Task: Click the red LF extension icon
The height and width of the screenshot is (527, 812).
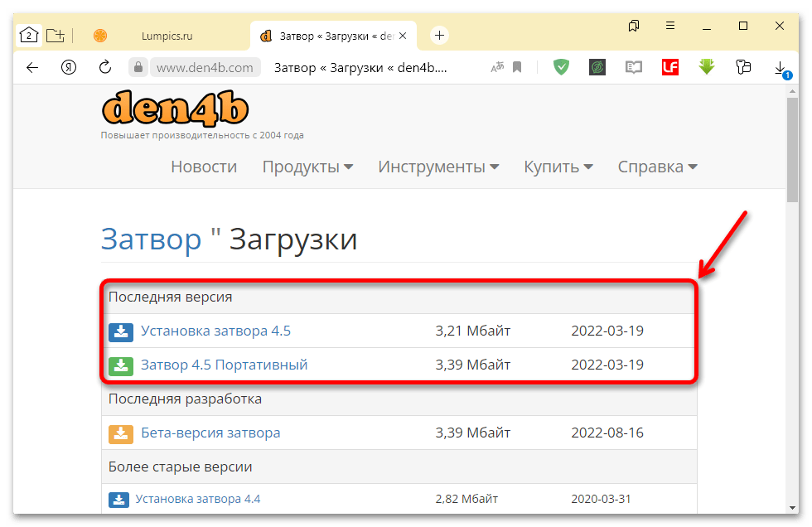Action: [670, 67]
